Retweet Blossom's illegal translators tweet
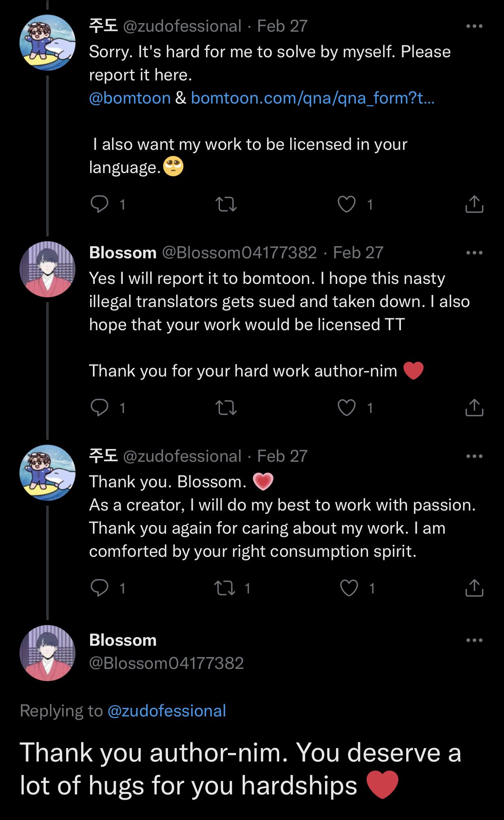504x820 pixels. [x=226, y=407]
